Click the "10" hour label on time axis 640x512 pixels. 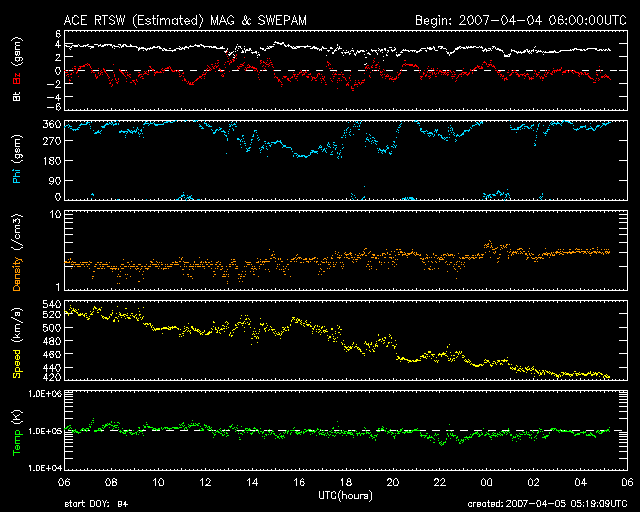point(158,483)
